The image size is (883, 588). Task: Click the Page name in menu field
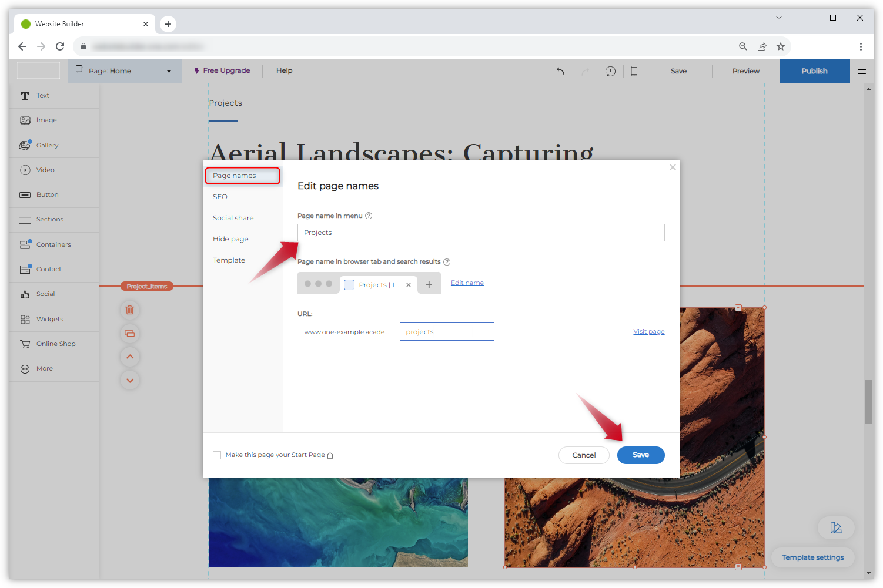coord(480,233)
